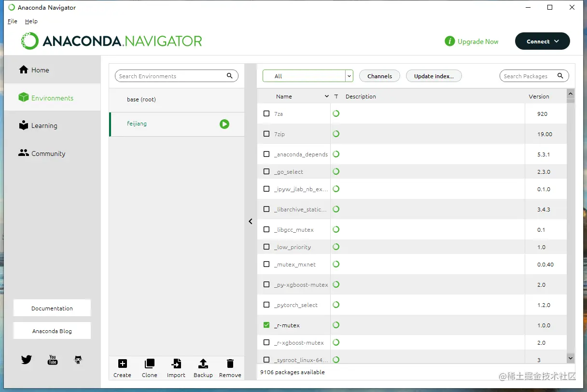587x392 pixels.
Task: Click the Search Packages input field
Action: (534, 76)
